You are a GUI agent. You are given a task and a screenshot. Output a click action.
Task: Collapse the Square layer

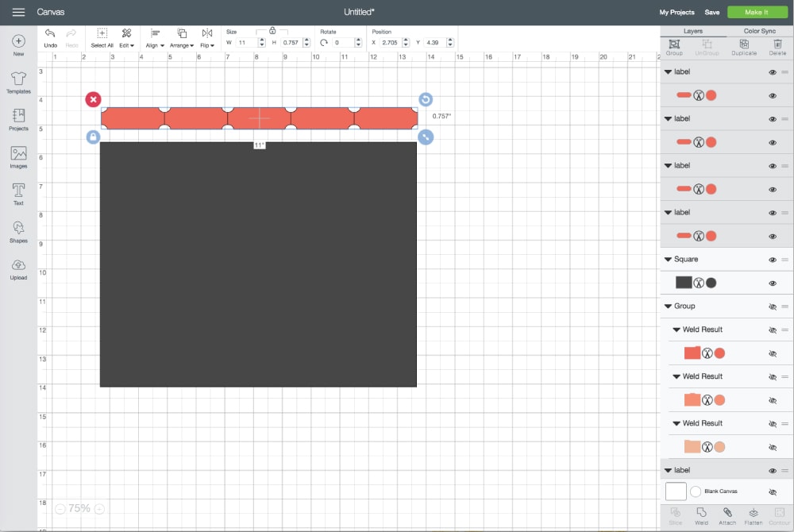[667, 260]
